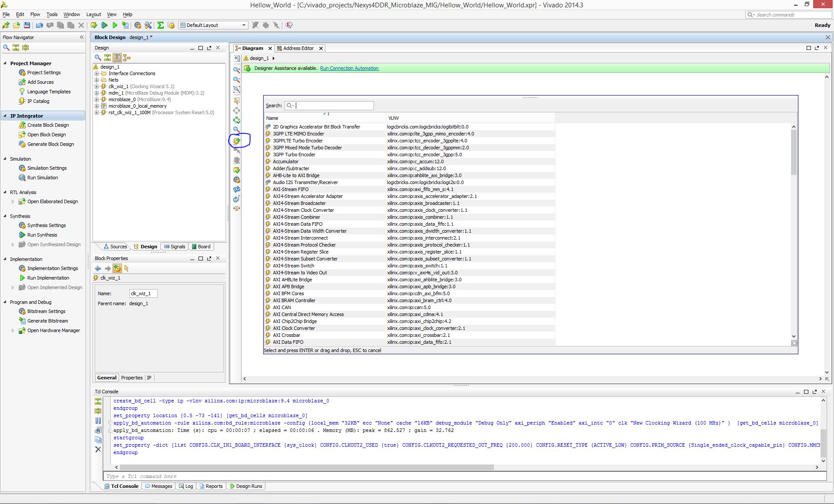The image size is (834, 504).
Task: Click the Pause output icon in Tcl Console
Action: pyautogui.click(x=98, y=420)
